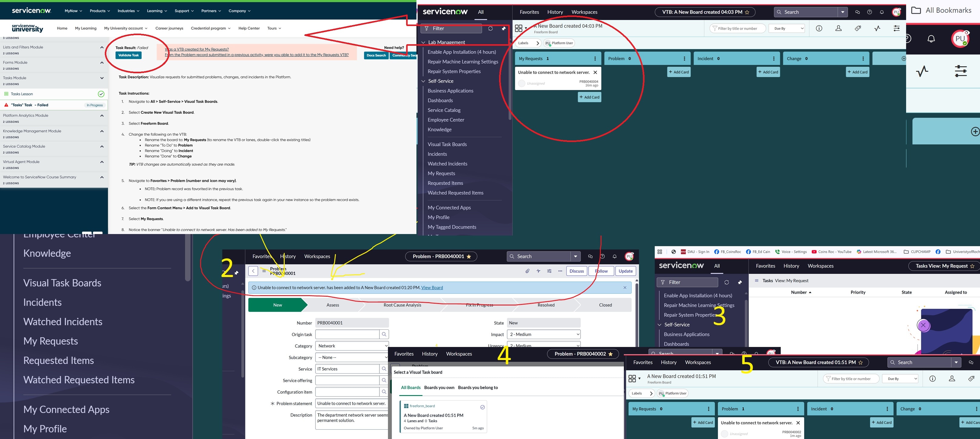This screenshot has width=980, height=439.
Task: Open the search dropdown arrow in the PRB0040001 header
Action: 575,256
